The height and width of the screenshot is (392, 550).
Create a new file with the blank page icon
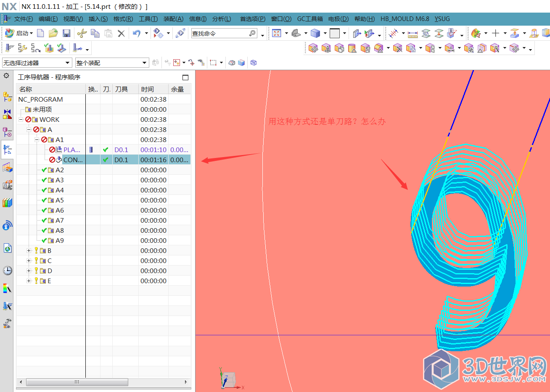pos(40,33)
